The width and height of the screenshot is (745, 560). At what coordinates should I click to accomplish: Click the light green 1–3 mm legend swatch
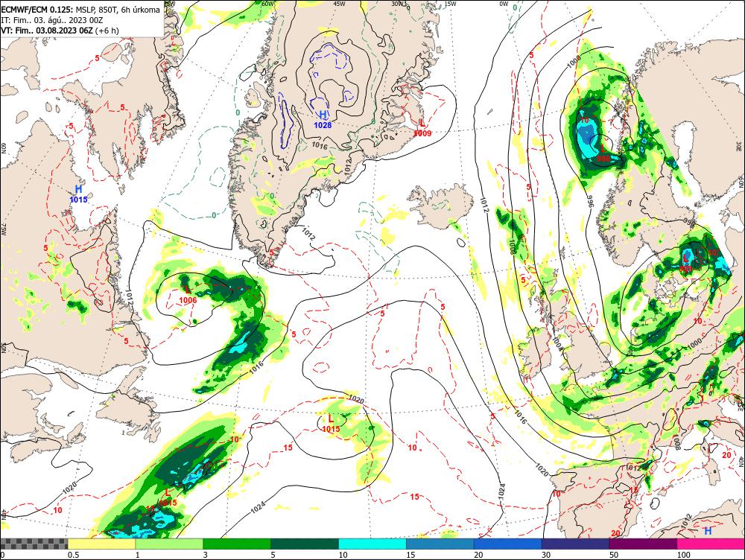[168, 544]
